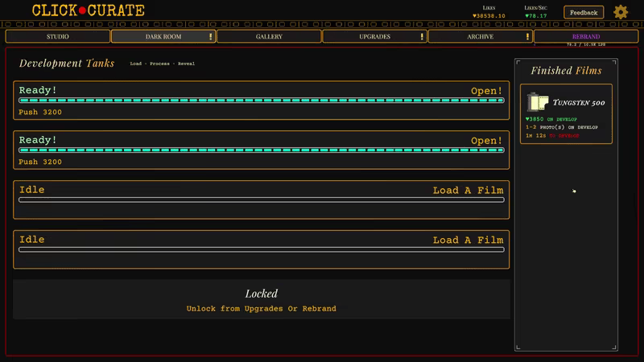Click the Locked tank slot
644x362 pixels.
[x=261, y=299]
